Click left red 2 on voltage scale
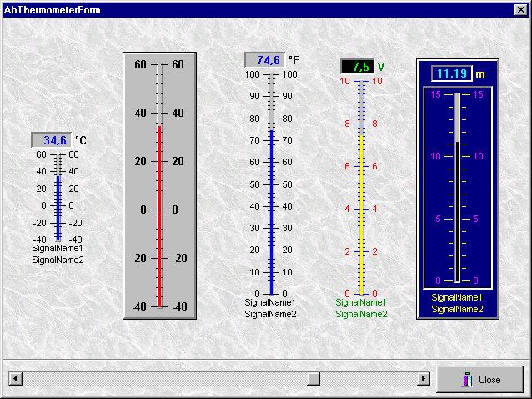This screenshot has height=399, width=532. click(347, 251)
